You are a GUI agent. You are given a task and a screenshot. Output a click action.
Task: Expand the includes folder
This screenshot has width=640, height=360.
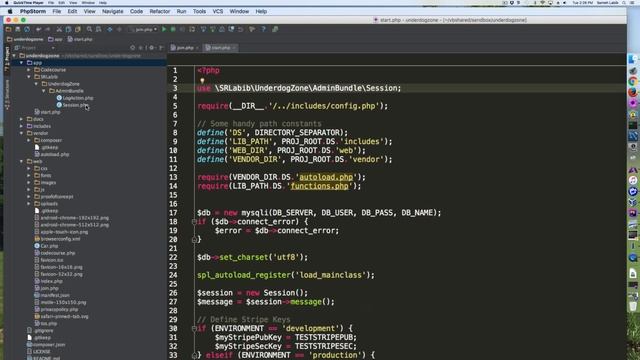tap(22, 126)
